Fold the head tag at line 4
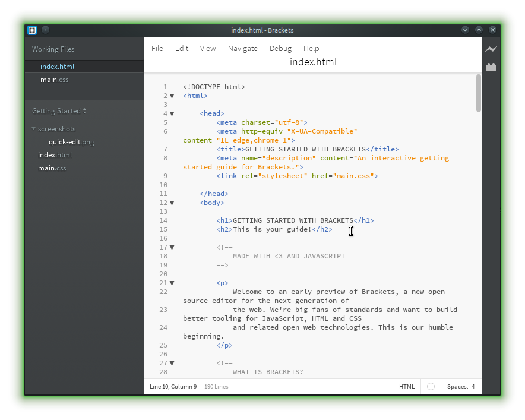Screen dimensions: 525x420 tap(172, 114)
